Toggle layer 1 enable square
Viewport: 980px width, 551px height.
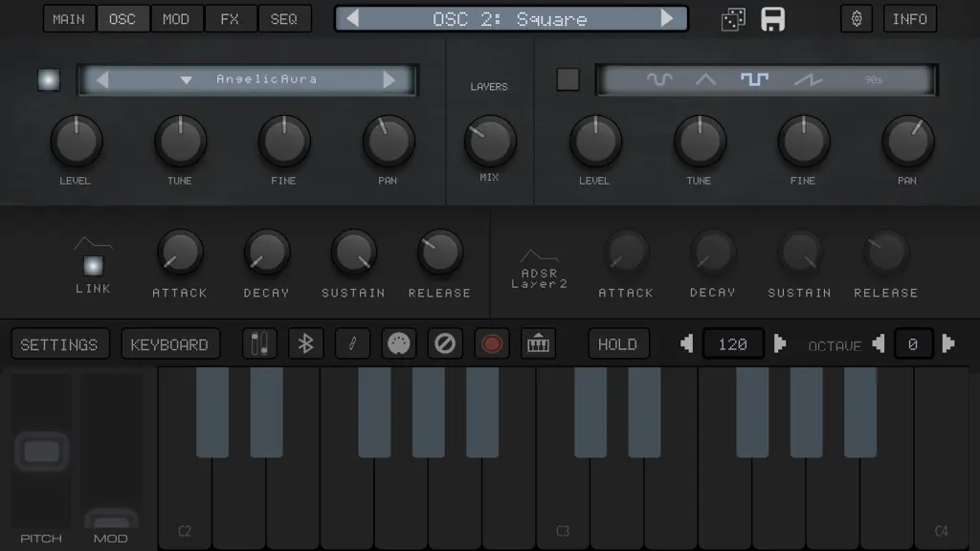click(x=49, y=80)
